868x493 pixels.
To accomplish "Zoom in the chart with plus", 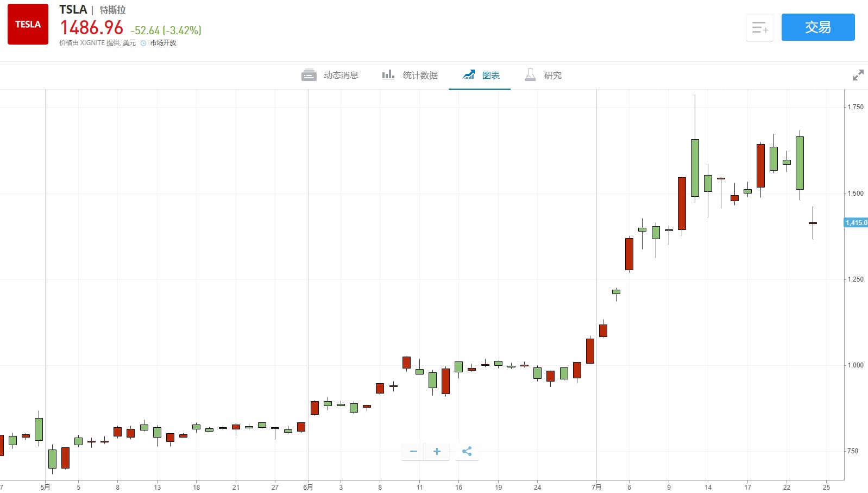I will pyautogui.click(x=437, y=451).
